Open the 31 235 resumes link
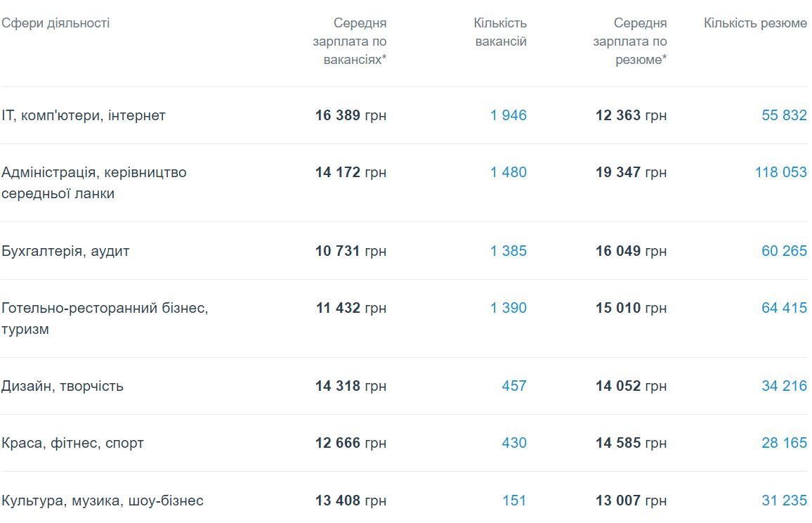 click(784, 501)
